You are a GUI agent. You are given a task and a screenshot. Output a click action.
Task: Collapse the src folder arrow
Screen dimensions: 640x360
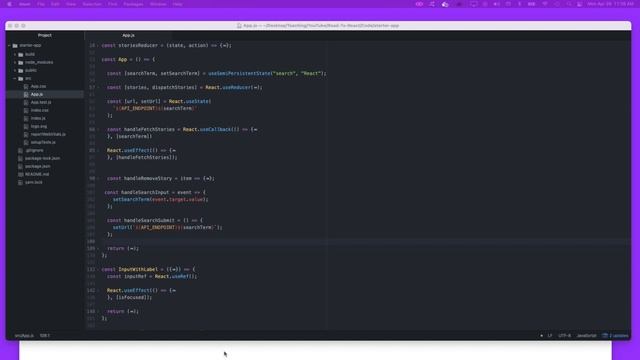pos(15,78)
